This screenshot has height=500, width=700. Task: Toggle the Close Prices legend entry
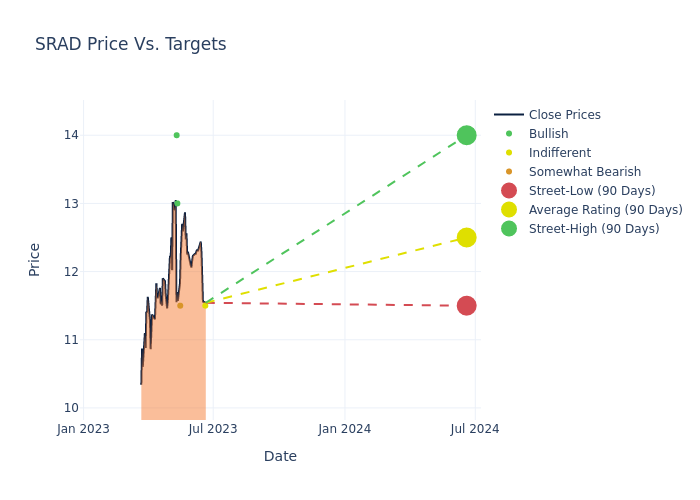(x=564, y=115)
